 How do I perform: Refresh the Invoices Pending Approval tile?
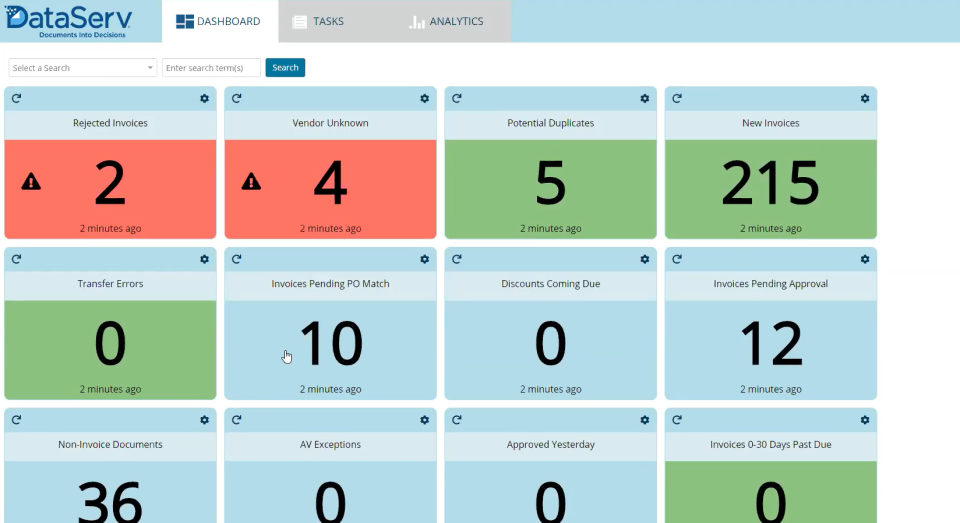(x=677, y=259)
